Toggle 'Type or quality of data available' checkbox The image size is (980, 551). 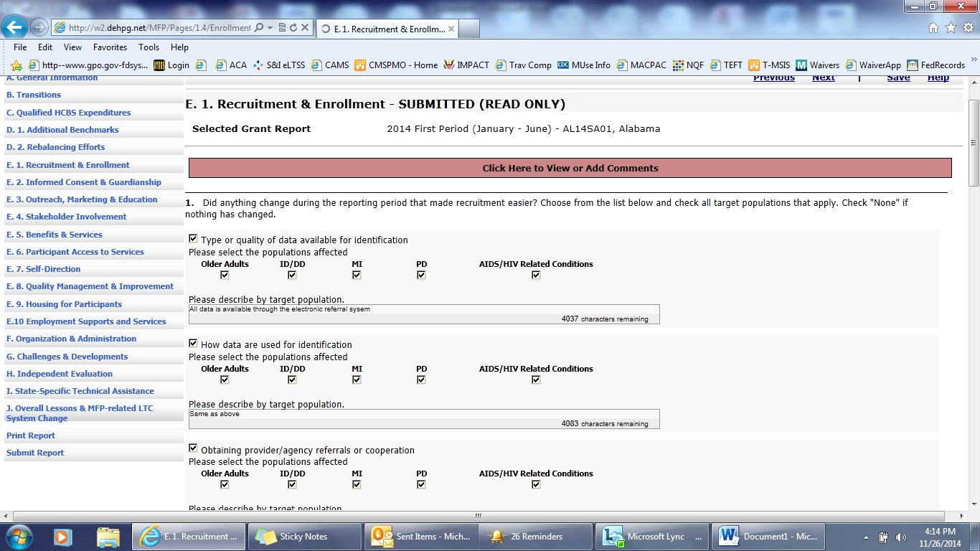tap(193, 239)
